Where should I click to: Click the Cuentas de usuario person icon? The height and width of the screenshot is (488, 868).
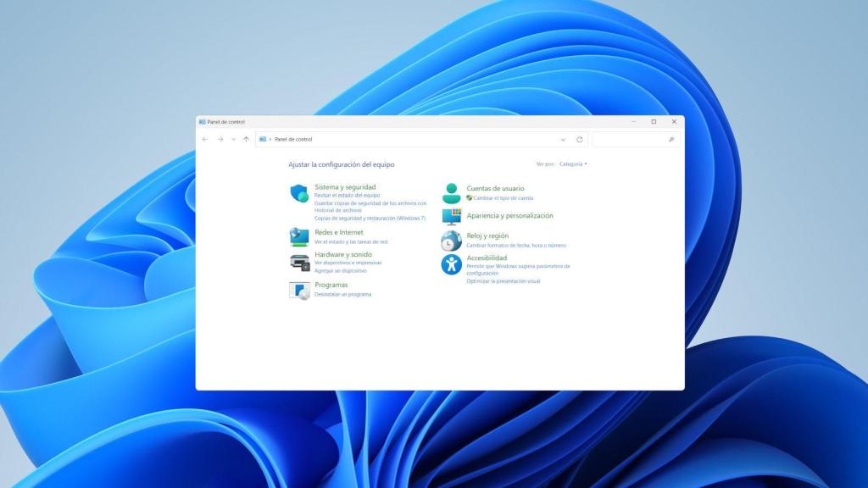tap(453, 191)
